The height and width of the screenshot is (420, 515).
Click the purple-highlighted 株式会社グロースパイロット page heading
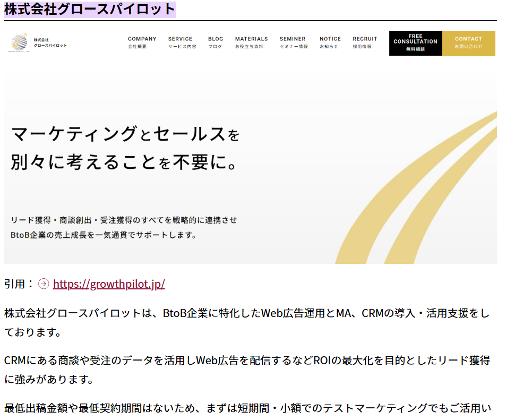point(89,9)
